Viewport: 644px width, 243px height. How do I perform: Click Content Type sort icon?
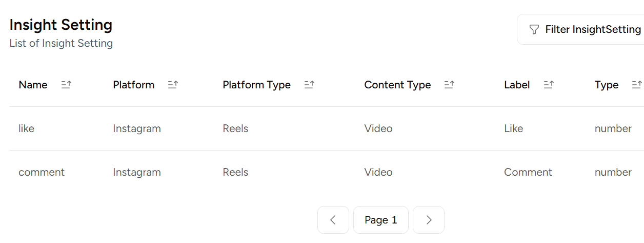point(449,85)
